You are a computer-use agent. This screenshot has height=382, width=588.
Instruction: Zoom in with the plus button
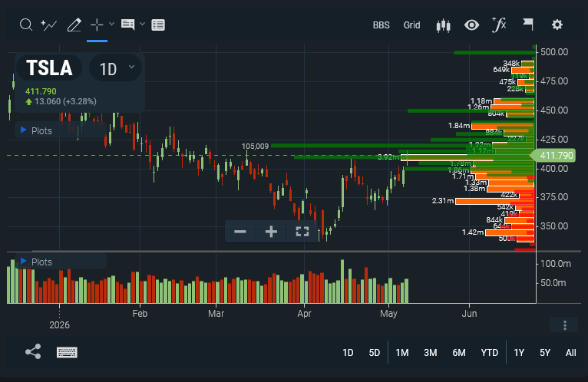pos(271,232)
